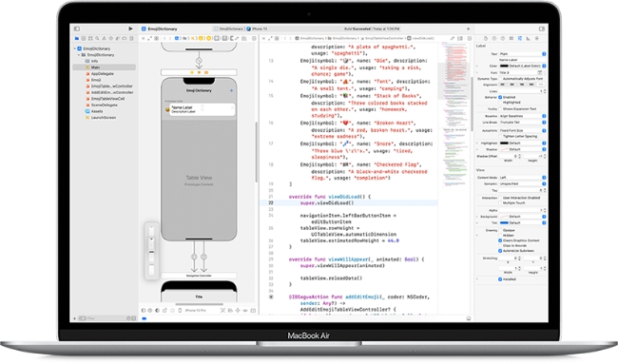The image size is (618, 364).
Task: Toggle the Clears Graphics Context checkbox
Action: coord(500,240)
